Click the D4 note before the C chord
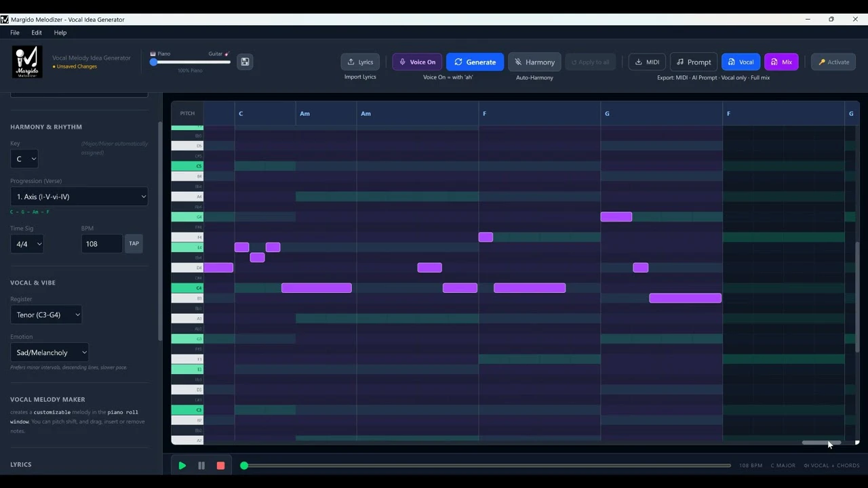 (218, 268)
